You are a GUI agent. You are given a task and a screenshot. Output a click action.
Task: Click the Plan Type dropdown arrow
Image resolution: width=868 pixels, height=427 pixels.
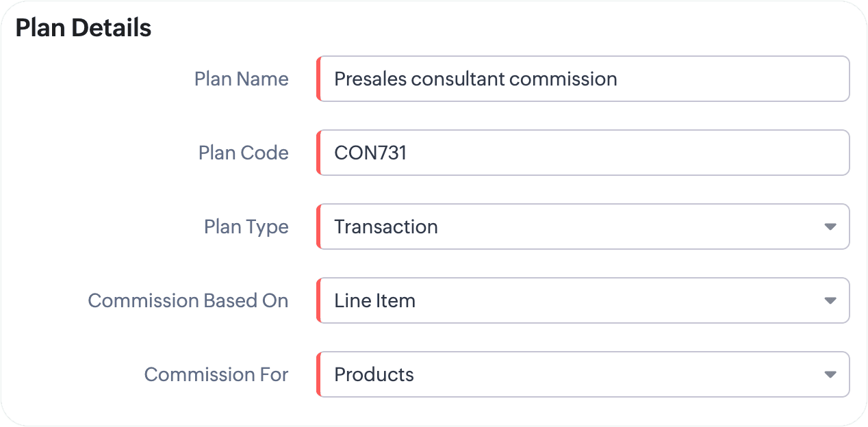click(830, 227)
